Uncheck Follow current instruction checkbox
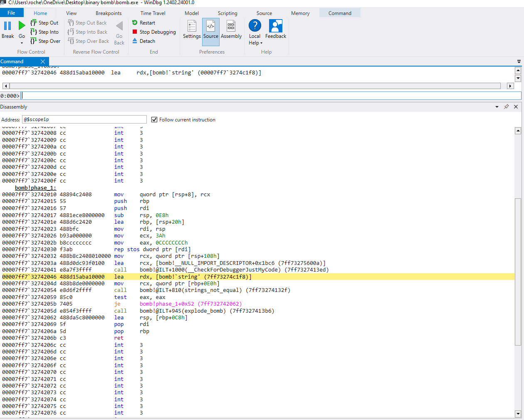 [154, 120]
